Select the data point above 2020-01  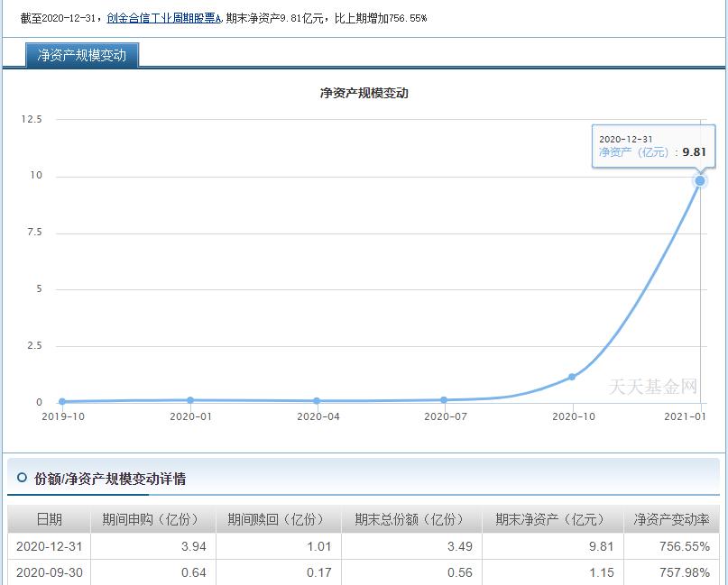tap(189, 400)
